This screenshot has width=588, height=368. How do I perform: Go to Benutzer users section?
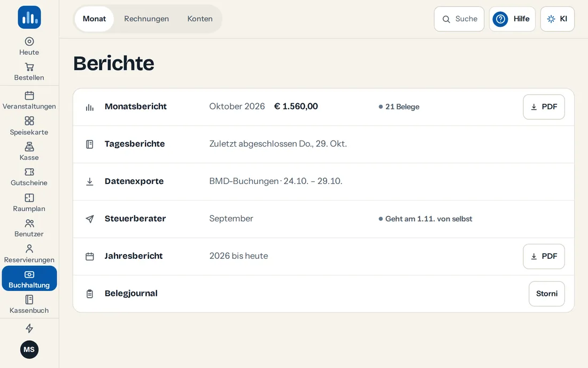point(29,228)
